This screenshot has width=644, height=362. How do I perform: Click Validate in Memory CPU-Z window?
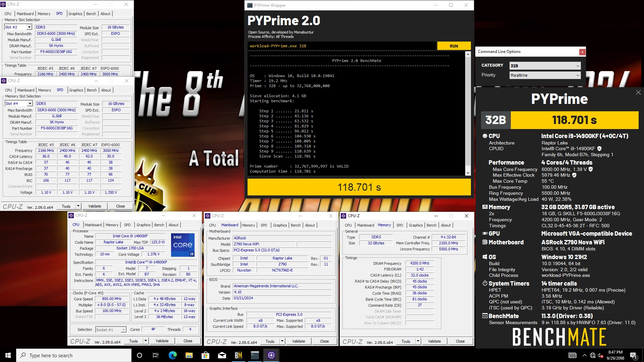pyautogui.click(x=434, y=341)
